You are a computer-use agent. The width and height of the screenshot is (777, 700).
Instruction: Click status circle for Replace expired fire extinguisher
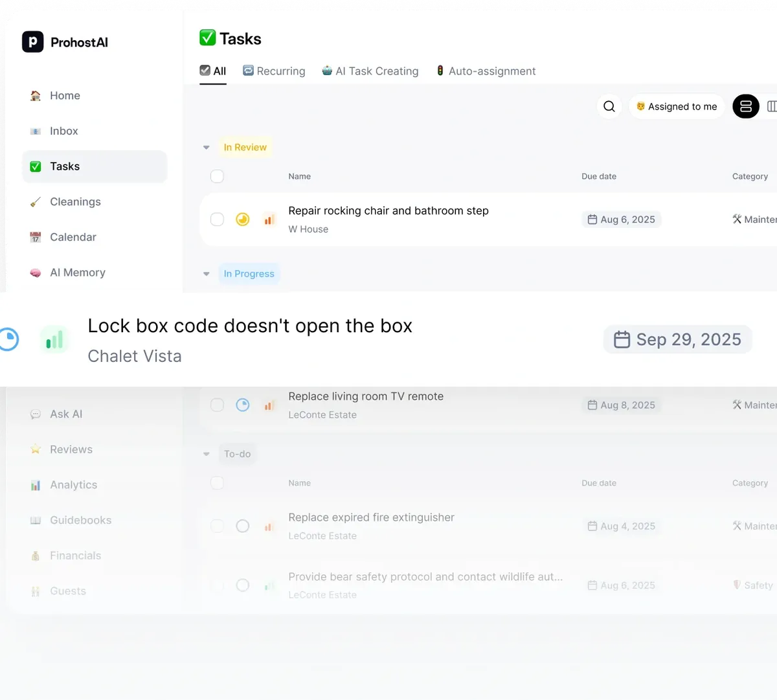(x=243, y=526)
